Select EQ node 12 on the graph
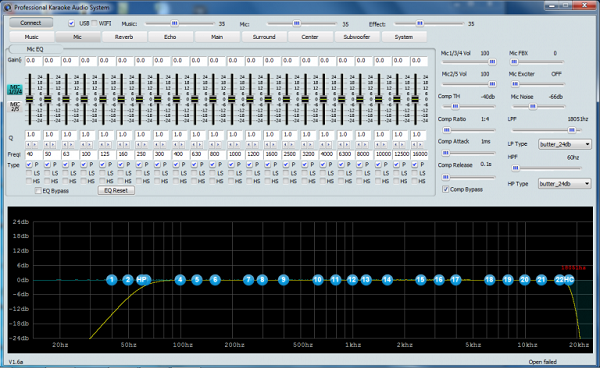The height and width of the screenshot is (368, 600). tap(352, 280)
